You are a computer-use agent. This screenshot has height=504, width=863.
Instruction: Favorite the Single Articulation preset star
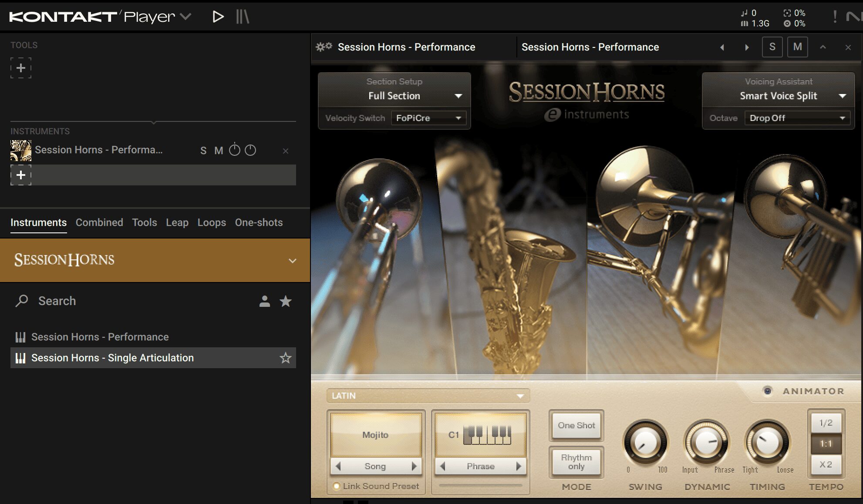tap(286, 358)
